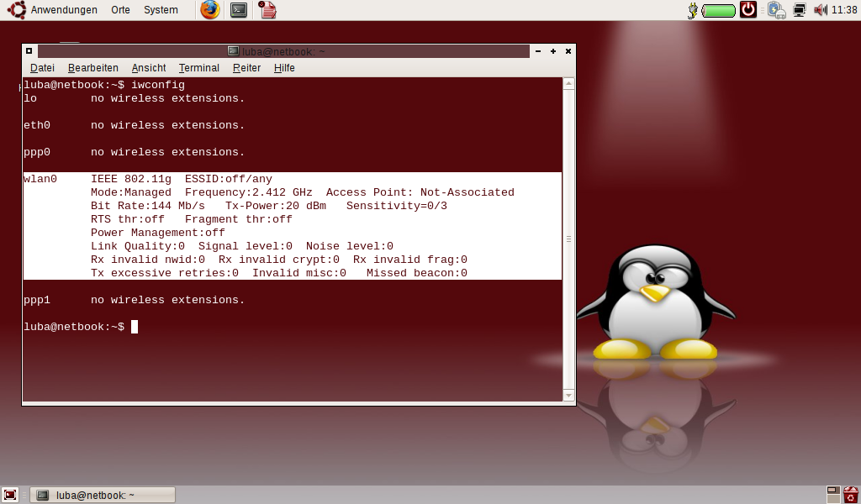Click luba@netbook taskbar window button

[x=103, y=496]
